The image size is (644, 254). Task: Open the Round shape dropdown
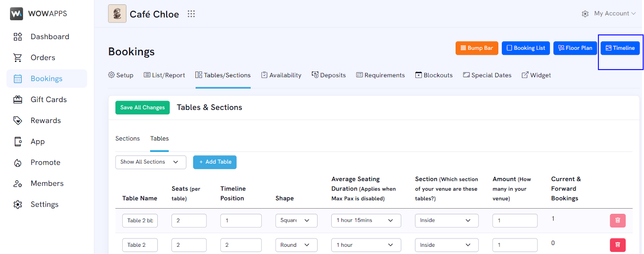(296, 245)
